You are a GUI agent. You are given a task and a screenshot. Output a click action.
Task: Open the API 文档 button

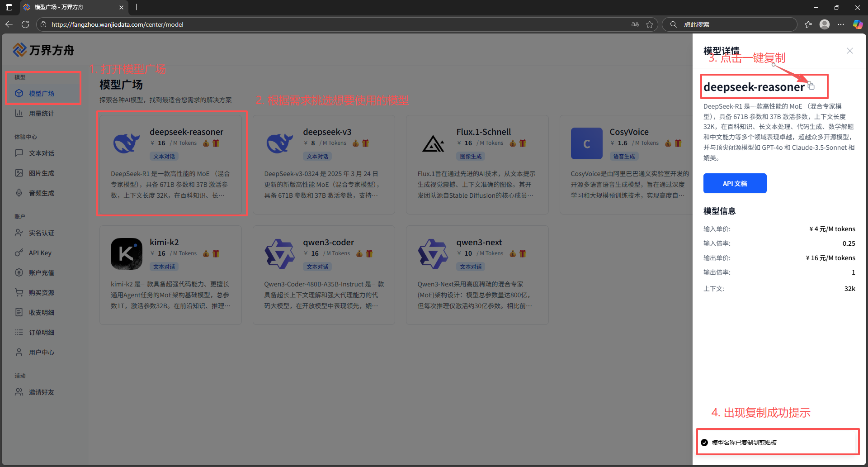click(x=735, y=183)
